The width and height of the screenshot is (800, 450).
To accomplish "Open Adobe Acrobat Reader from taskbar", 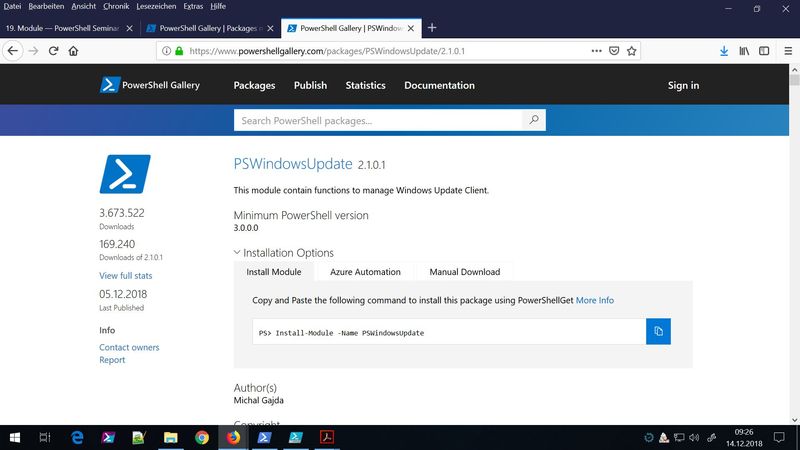I will click(327, 438).
